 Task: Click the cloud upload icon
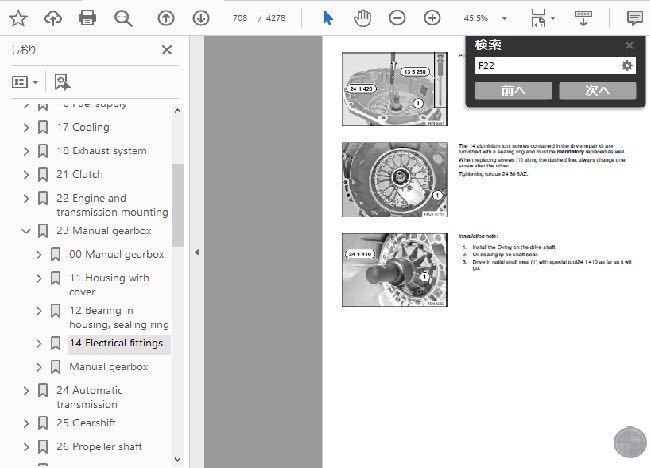click(x=53, y=18)
